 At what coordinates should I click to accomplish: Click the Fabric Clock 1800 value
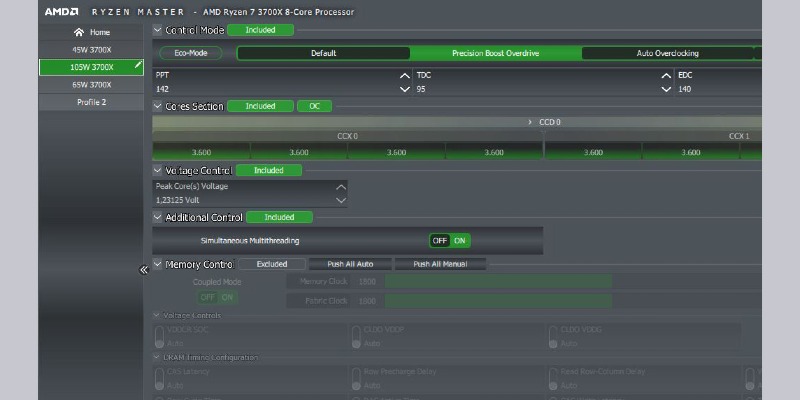[x=367, y=301]
